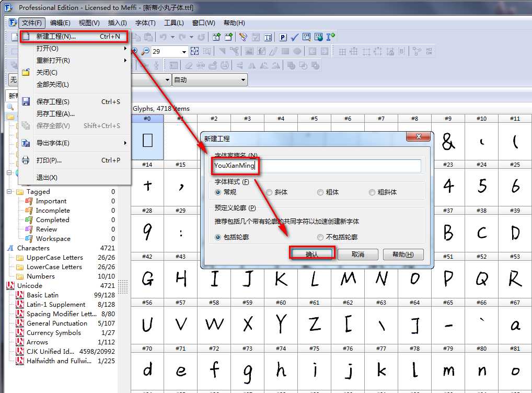Click the font family name input field
Viewport: 532px width, 393px height.
pyautogui.click(x=317, y=166)
